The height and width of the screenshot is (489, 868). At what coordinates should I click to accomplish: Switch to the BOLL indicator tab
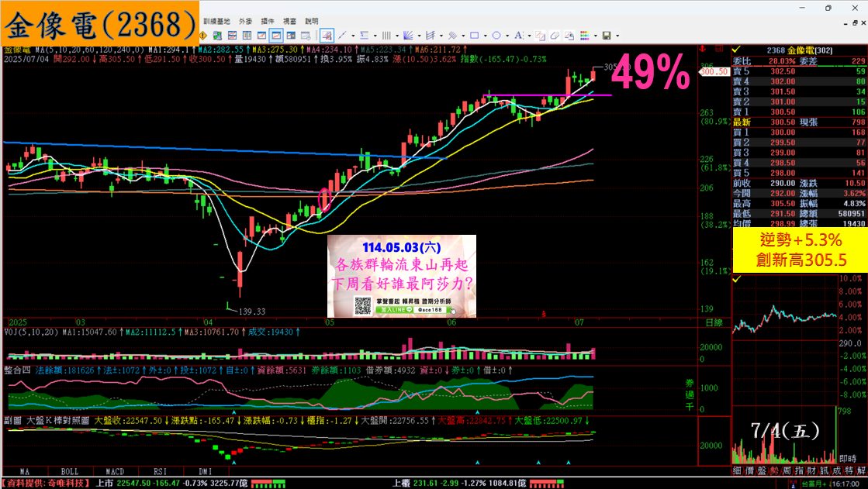pos(70,472)
